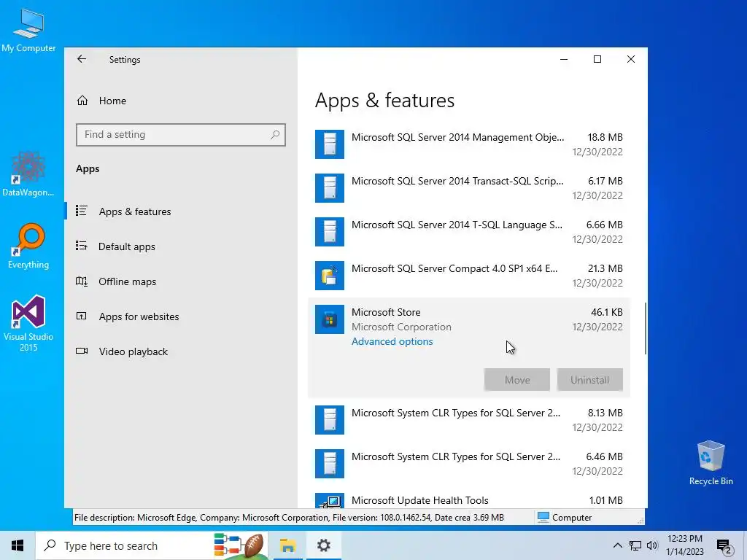
Task: Click the taskbar Type here to search box
Action: [152, 545]
